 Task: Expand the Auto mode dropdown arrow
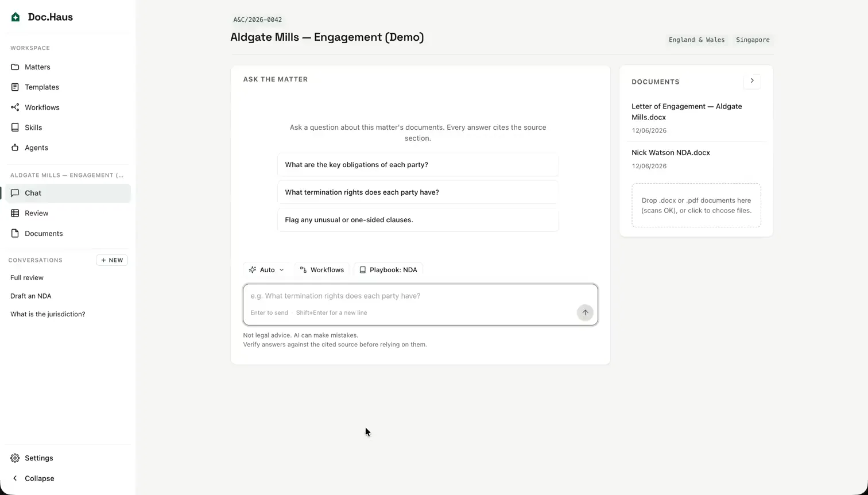click(x=281, y=270)
